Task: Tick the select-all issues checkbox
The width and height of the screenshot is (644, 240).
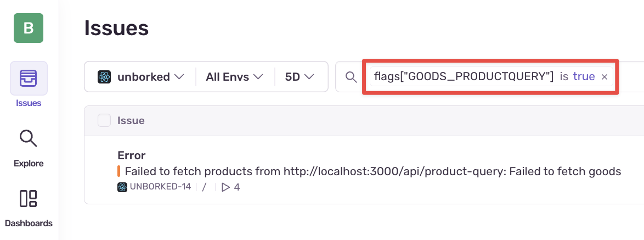Action: coord(104,120)
